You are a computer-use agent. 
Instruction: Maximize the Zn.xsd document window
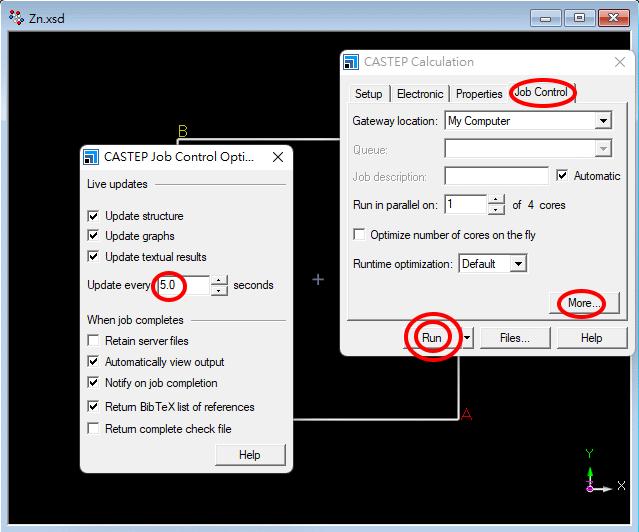pyautogui.click(x=578, y=17)
